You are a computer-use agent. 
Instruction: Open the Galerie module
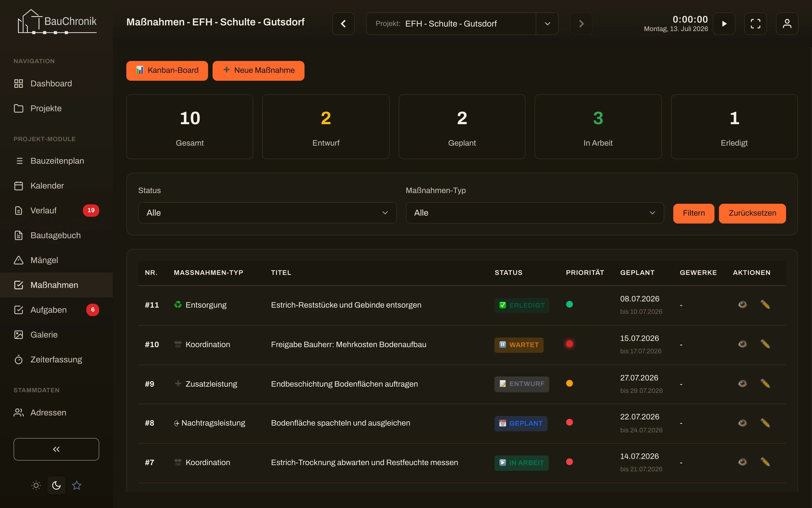(56, 335)
